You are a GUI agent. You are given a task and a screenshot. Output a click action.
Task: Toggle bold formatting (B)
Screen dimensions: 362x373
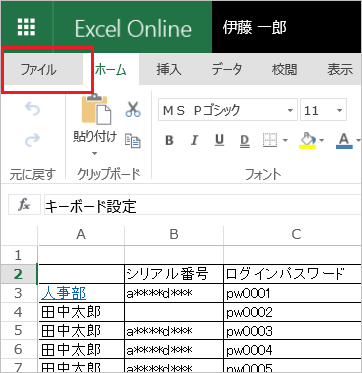[169, 141]
